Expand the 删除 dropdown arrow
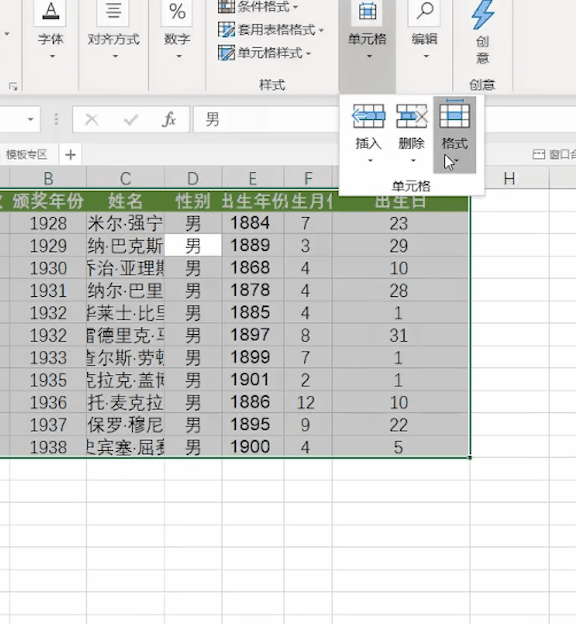This screenshot has height=624, width=576. click(413, 161)
